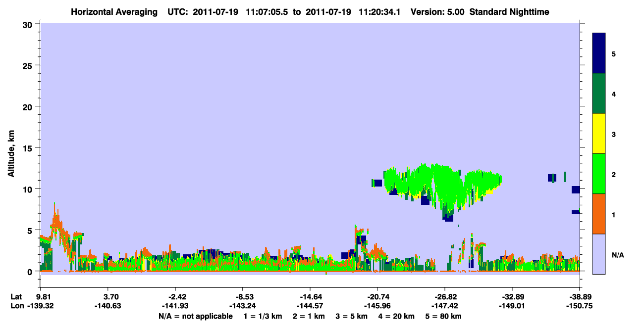Click the orange colorbar segment labeled 1

tap(599, 214)
